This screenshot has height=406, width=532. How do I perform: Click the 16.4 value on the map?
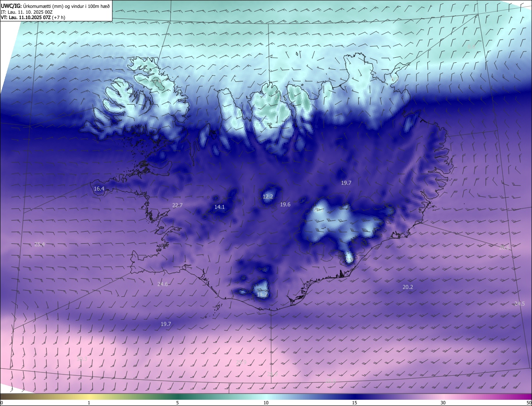click(x=99, y=188)
